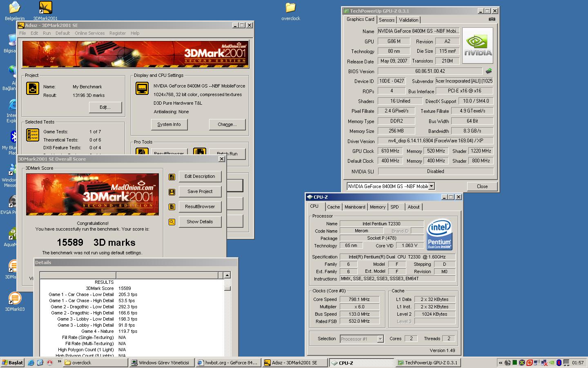
Task: Click the floppy icon beside Save Project
Action: pyautogui.click(x=172, y=192)
